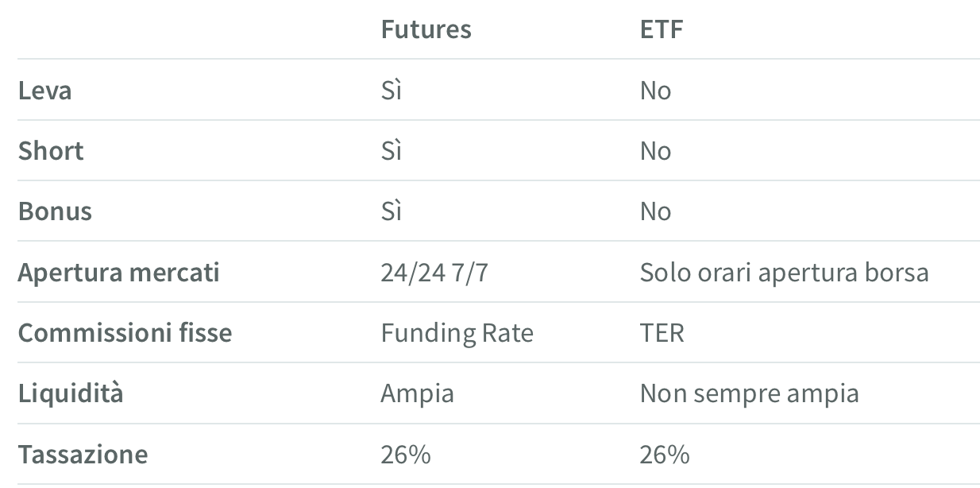The height and width of the screenshot is (488, 980).
Task: Click the Funding Rate cell
Action: coord(457,333)
